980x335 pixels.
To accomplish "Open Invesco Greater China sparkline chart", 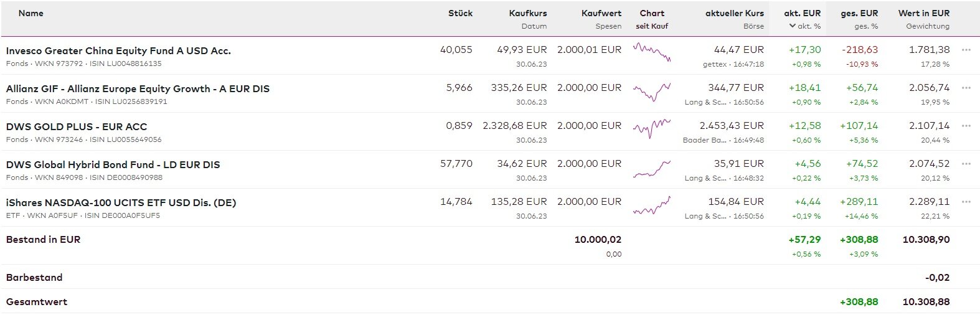I will 651,52.
